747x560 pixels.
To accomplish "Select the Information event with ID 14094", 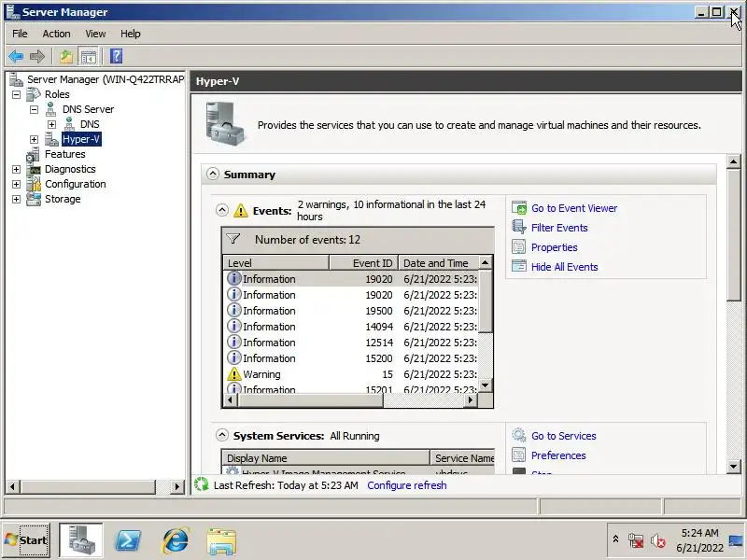I will [x=352, y=327].
